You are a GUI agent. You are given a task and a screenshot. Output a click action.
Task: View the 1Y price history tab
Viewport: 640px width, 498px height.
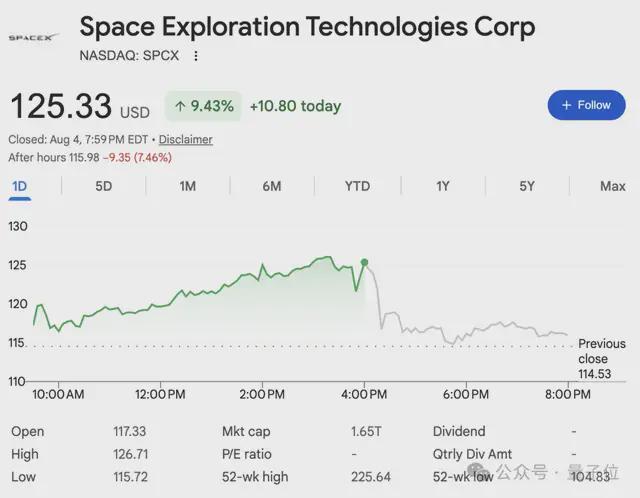tap(443, 187)
